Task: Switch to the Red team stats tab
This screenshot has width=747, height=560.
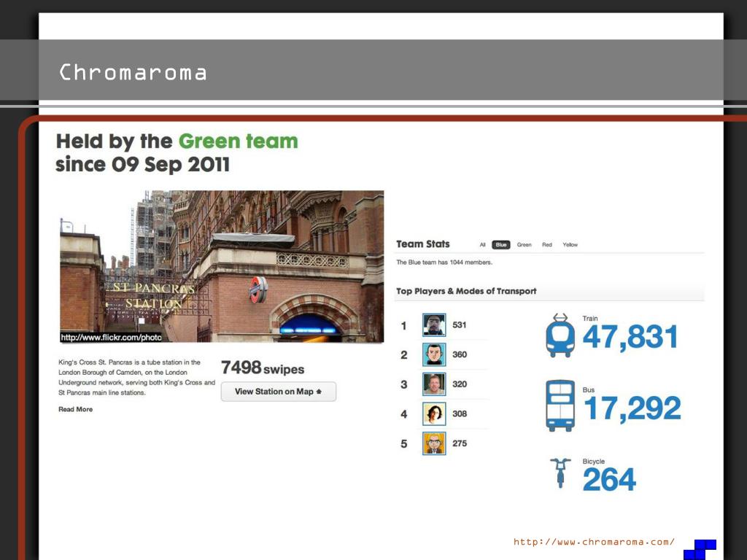Action: 547,245
